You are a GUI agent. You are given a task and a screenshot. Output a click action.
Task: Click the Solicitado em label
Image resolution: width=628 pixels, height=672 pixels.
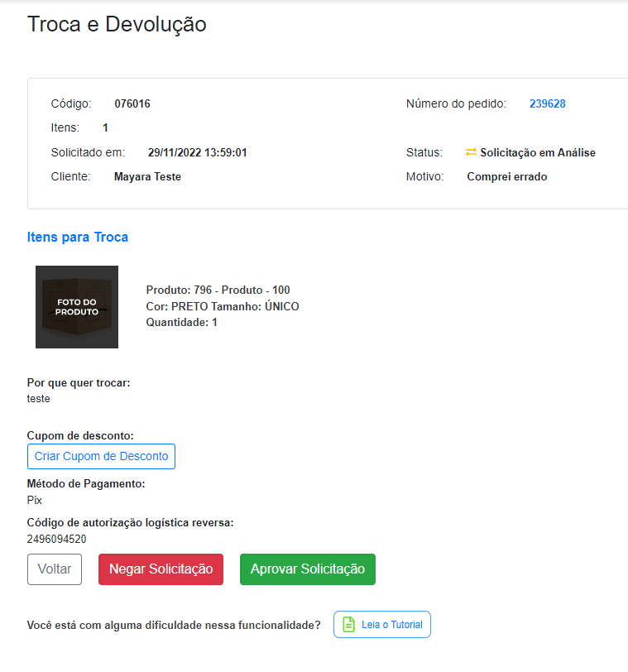[x=88, y=152]
